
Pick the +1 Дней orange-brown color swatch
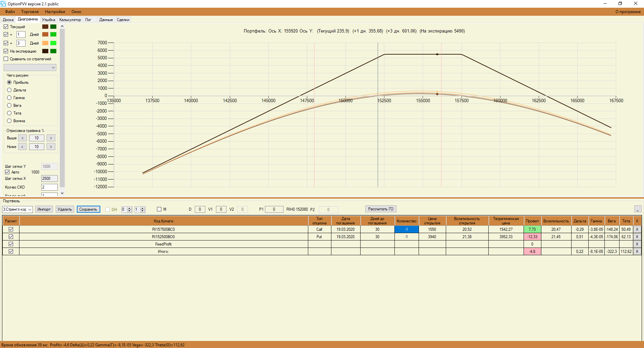tap(45, 34)
